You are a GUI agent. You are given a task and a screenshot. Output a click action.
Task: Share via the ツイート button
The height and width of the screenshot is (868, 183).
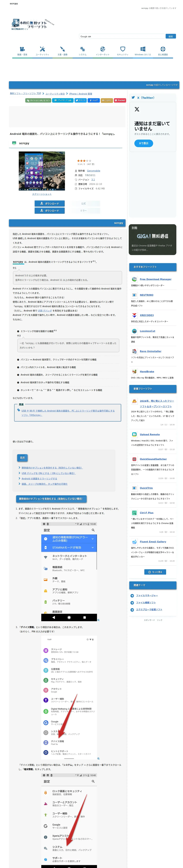tap(81, 100)
